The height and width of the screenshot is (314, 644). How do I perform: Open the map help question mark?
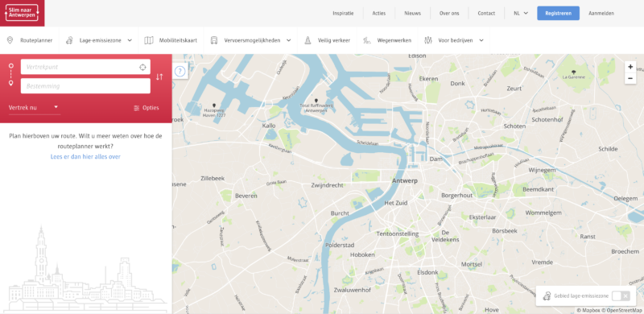click(x=180, y=72)
